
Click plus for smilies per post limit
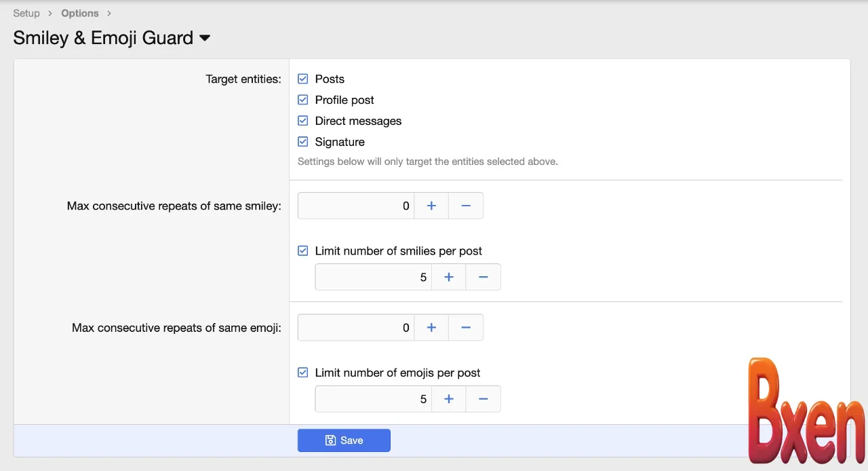[x=449, y=277]
